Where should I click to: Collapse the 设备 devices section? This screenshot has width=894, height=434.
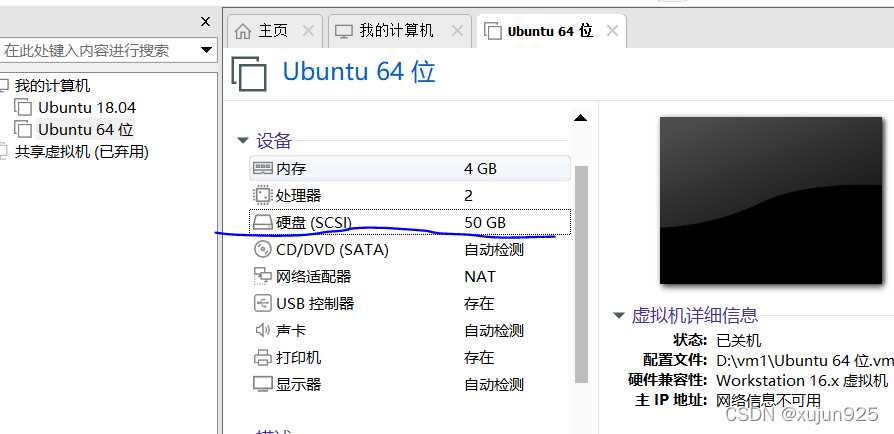coord(243,140)
